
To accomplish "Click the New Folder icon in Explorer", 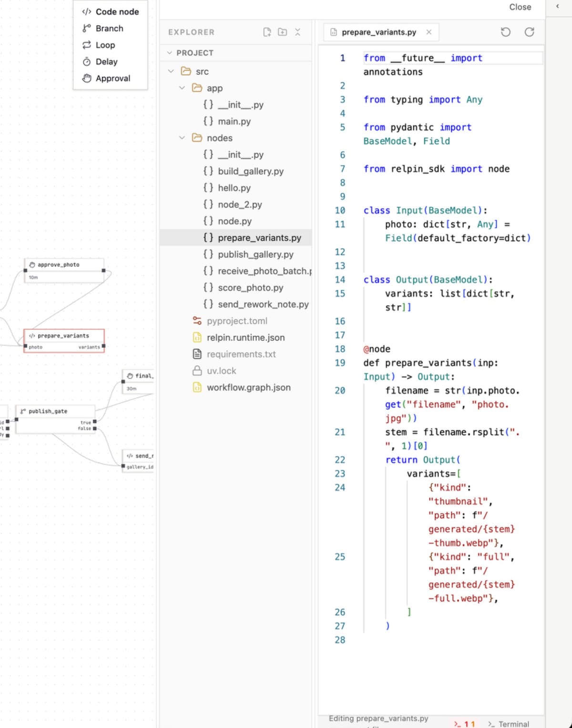I will click(283, 32).
